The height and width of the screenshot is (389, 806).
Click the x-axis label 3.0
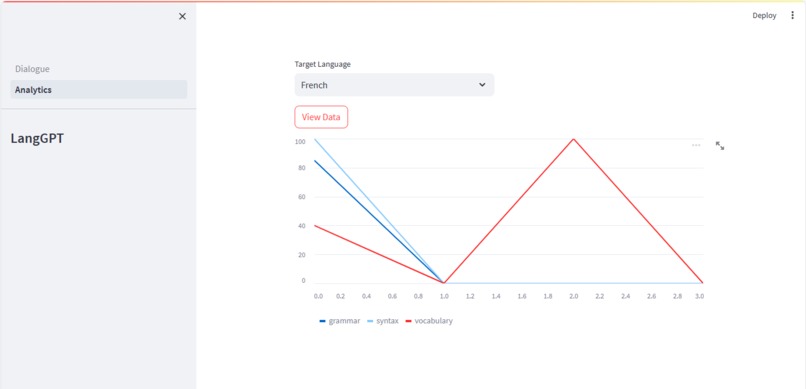pyautogui.click(x=699, y=297)
